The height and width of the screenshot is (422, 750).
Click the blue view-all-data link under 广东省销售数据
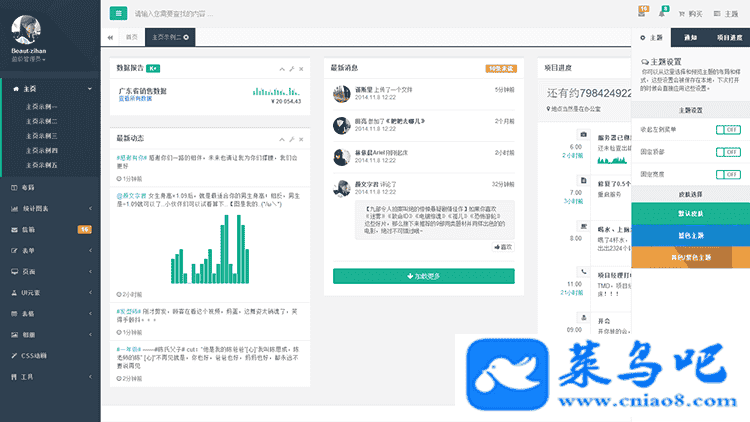tap(135, 99)
